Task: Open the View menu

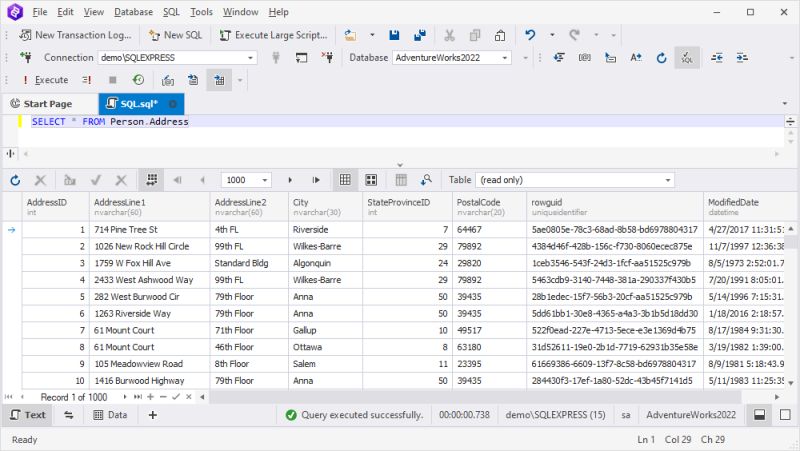Action: click(x=93, y=12)
